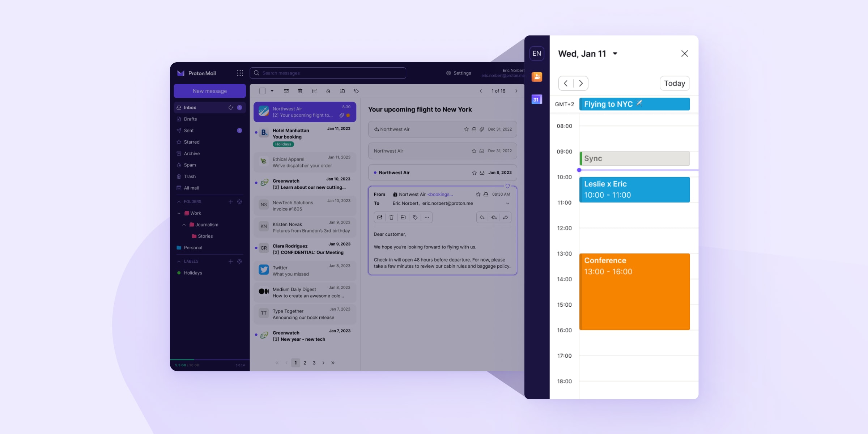Open the Wed, Jan 11 date dropdown
Screen dimensions: 868x434
[615, 54]
